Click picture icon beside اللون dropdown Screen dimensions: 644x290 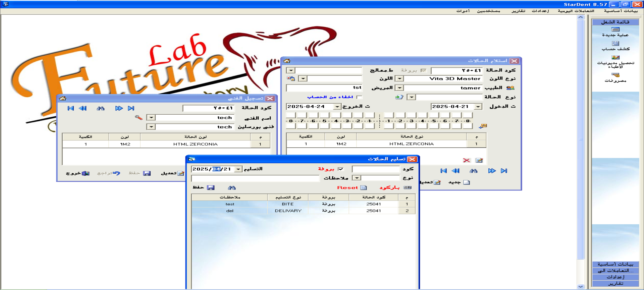click(291, 78)
